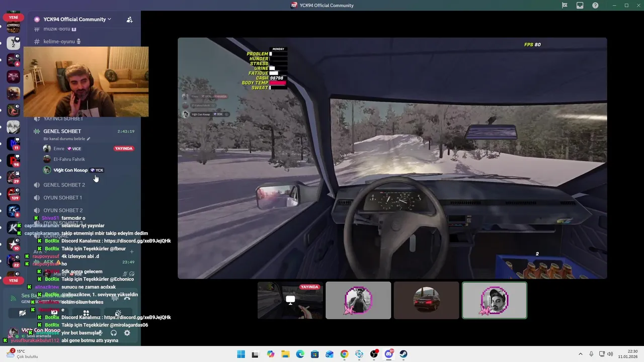
Task: Select user Emre in voice channel
Action: [59, 149]
